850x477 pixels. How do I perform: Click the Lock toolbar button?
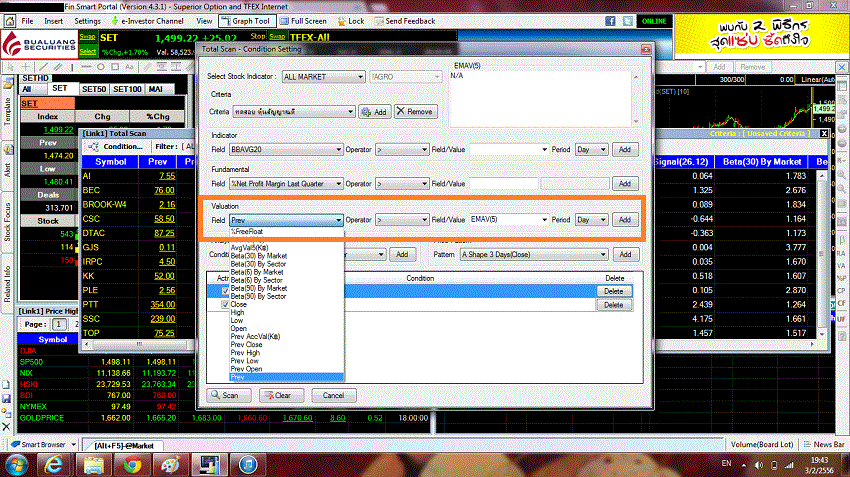click(351, 21)
